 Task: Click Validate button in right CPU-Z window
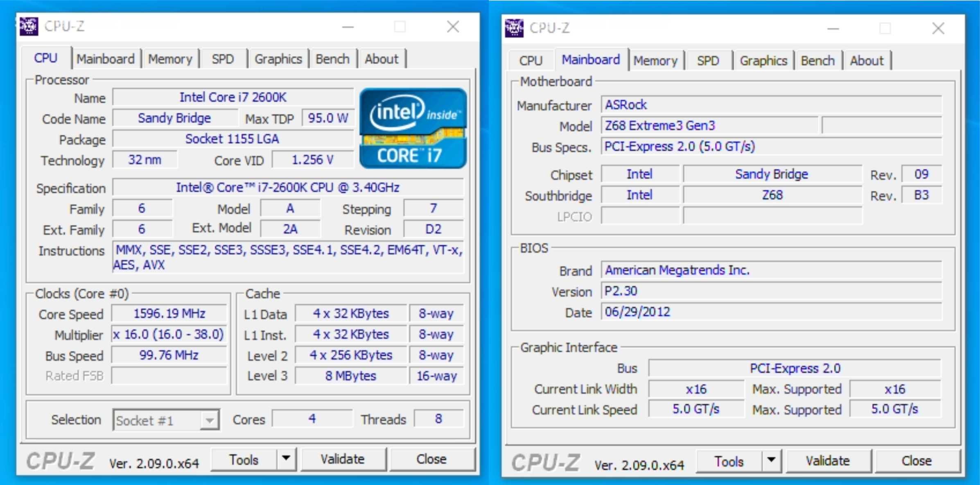point(828,462)
